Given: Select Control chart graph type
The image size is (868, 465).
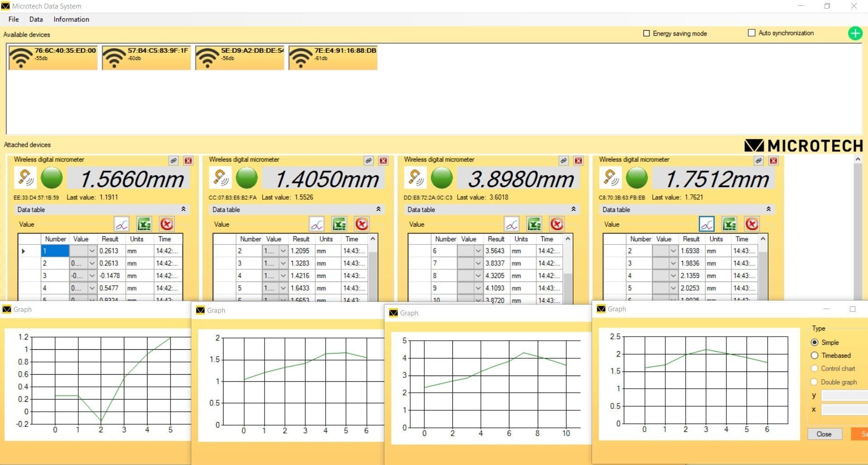Looking at the screenshot, I should 815,369.
